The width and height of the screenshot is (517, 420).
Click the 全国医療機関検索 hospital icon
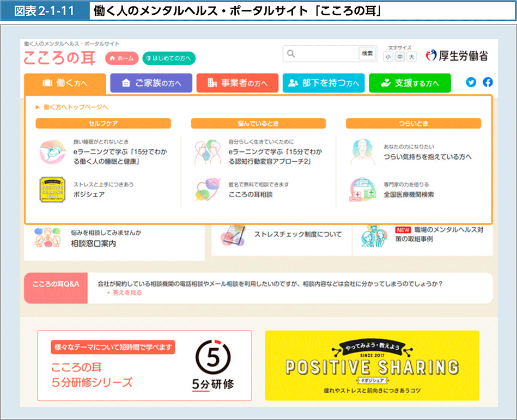[363, 190]
